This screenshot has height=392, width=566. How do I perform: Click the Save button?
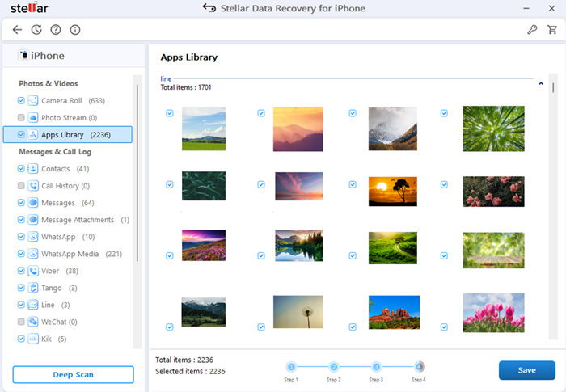click(527, 370)
